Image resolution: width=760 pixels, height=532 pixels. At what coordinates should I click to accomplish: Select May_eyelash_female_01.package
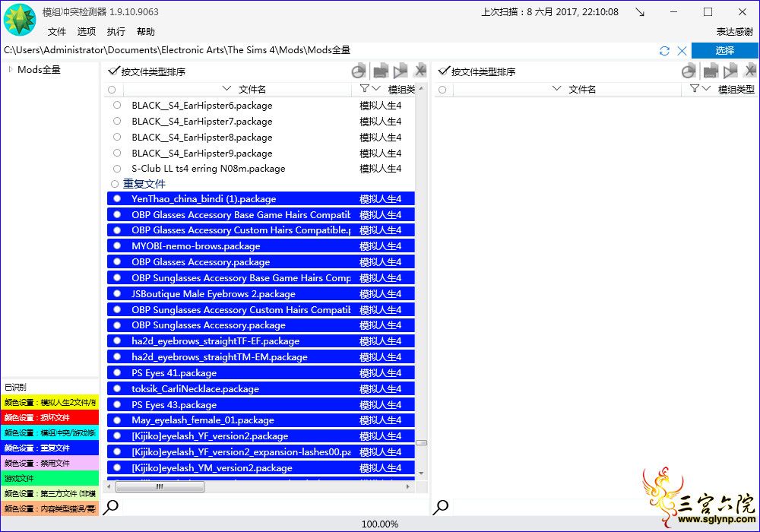pos(261,420)
